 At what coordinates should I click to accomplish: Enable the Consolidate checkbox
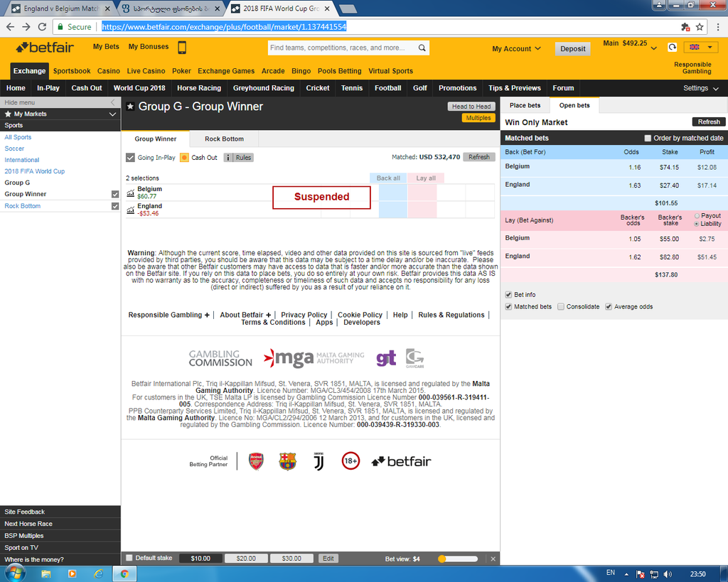(x=561, y=307)
